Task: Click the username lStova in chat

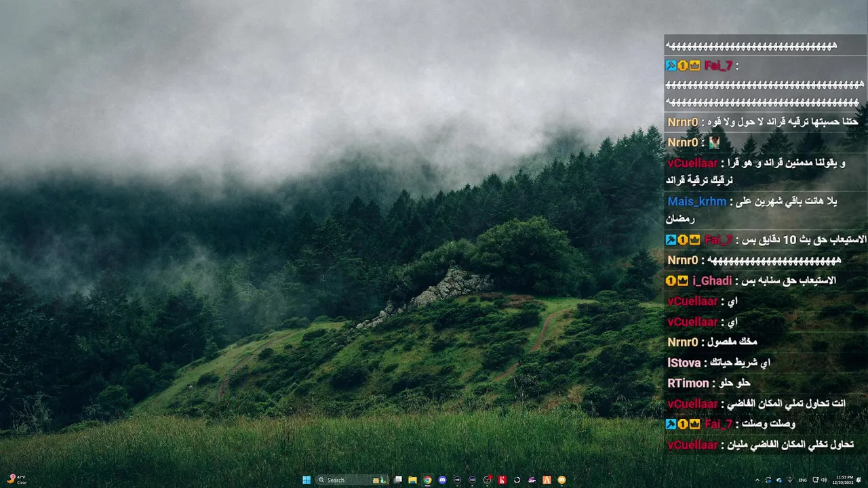Action: point(684,363)
